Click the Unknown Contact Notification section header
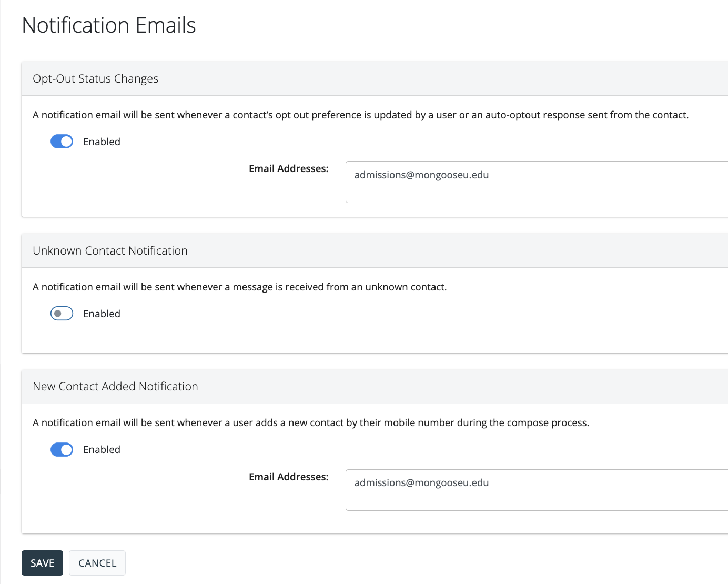This screenshot has height=584, width=728. (110, 250)
